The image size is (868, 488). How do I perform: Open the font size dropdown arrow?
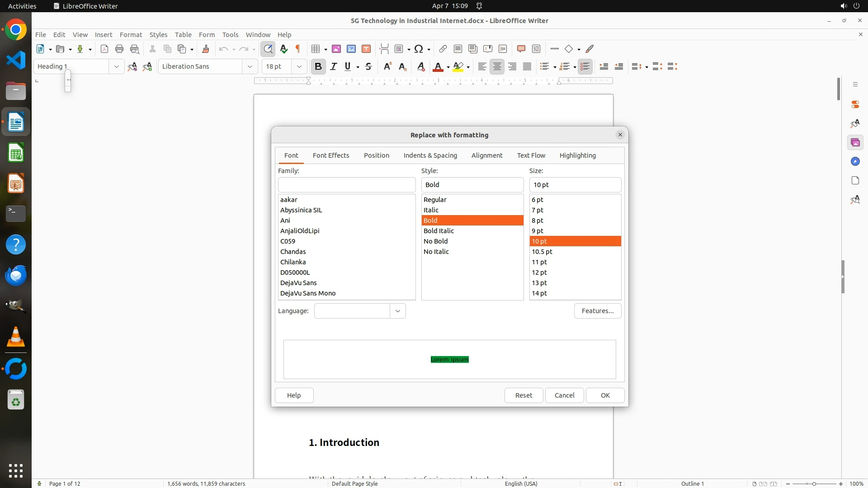coord(299,66)
